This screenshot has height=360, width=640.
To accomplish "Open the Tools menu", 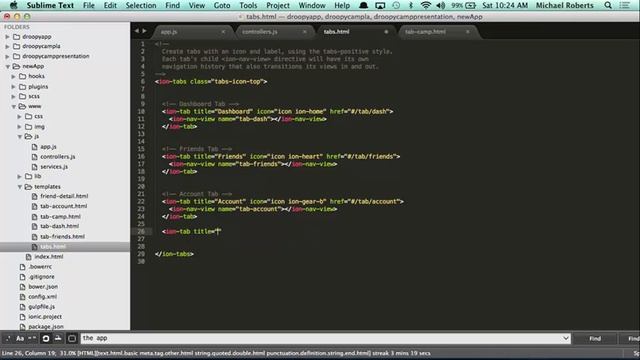I will 248,5.
